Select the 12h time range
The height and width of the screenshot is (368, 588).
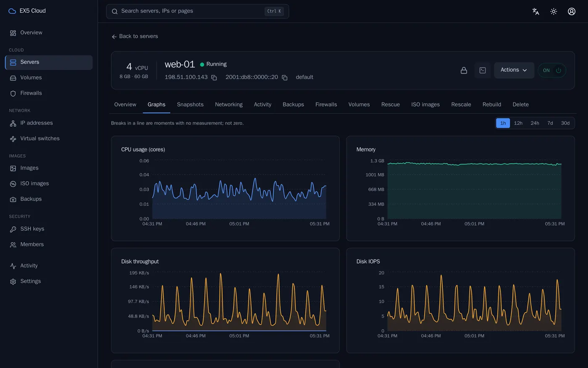[518, 123]
